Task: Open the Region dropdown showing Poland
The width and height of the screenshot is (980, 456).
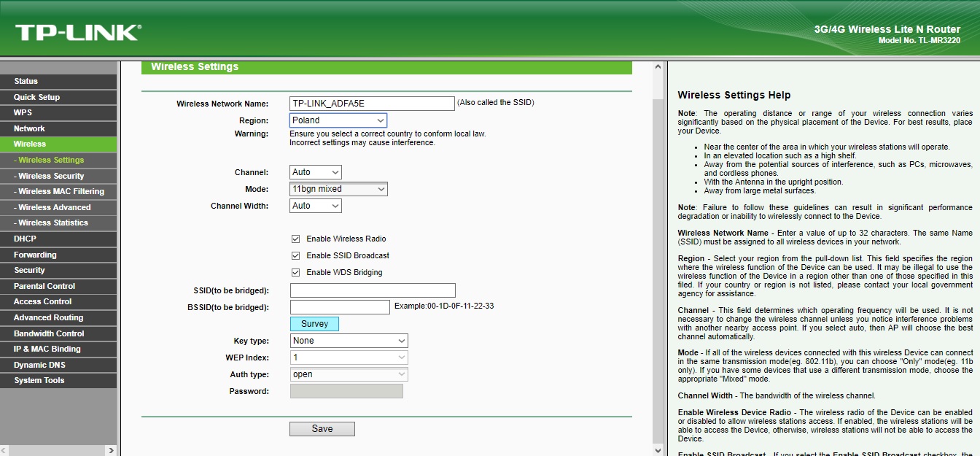Action: [x=338, y=120]
